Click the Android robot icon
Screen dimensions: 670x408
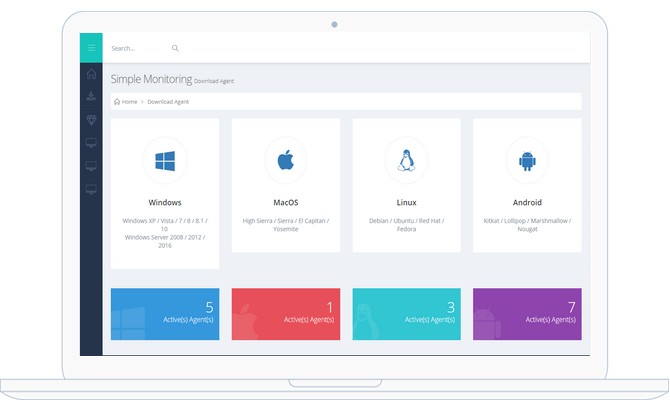[527, 160]
